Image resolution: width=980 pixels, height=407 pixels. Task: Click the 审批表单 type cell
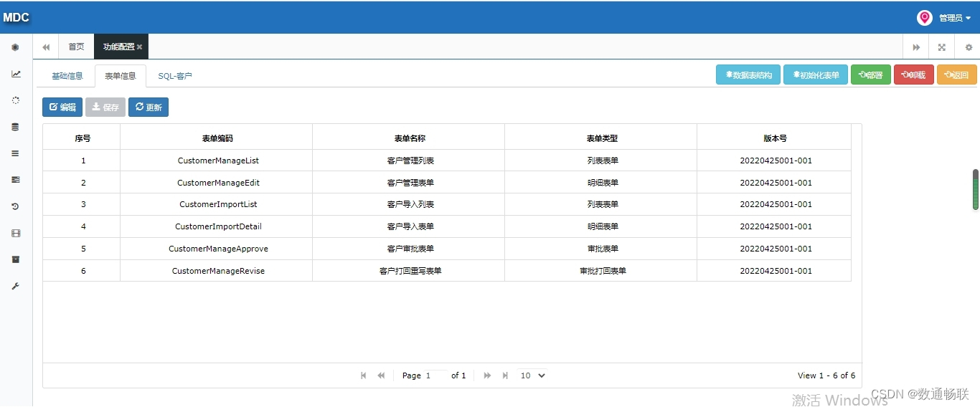pyautogui.click(x=603, y=249)
